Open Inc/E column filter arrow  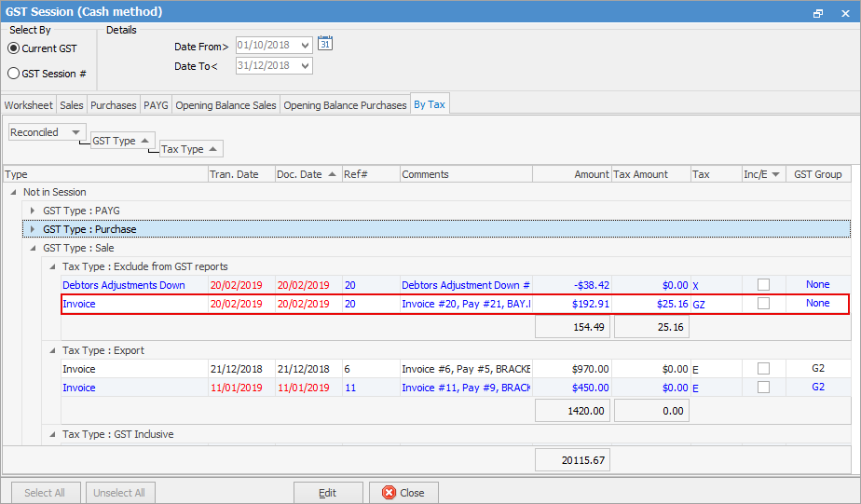pyautogui.click(x=775, y=174)
